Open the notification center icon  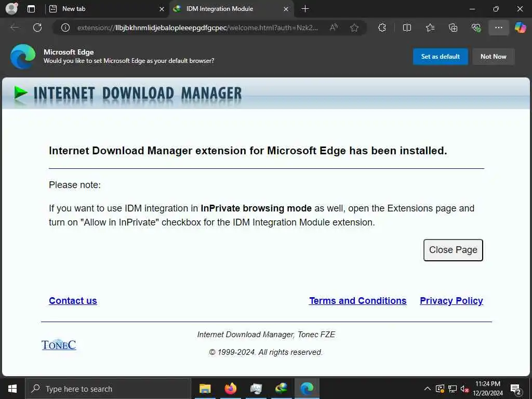[x=516, y=389]
